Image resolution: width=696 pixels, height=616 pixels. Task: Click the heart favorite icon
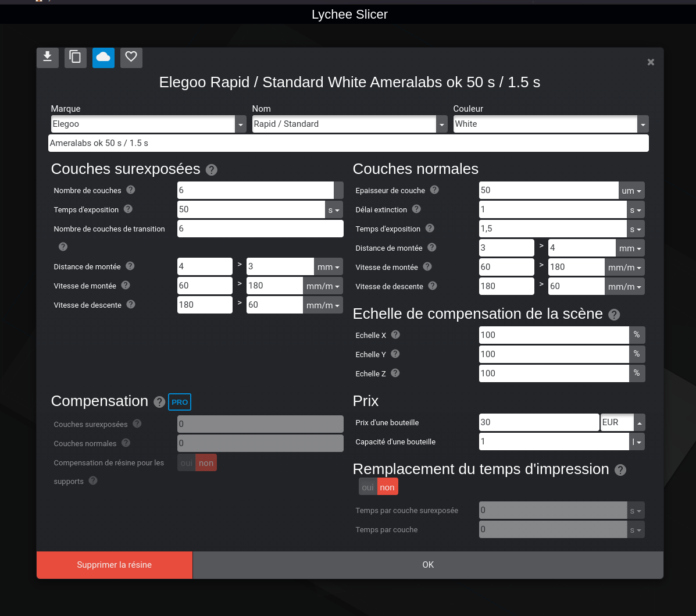pyautogui.click(x=131, y=58)
